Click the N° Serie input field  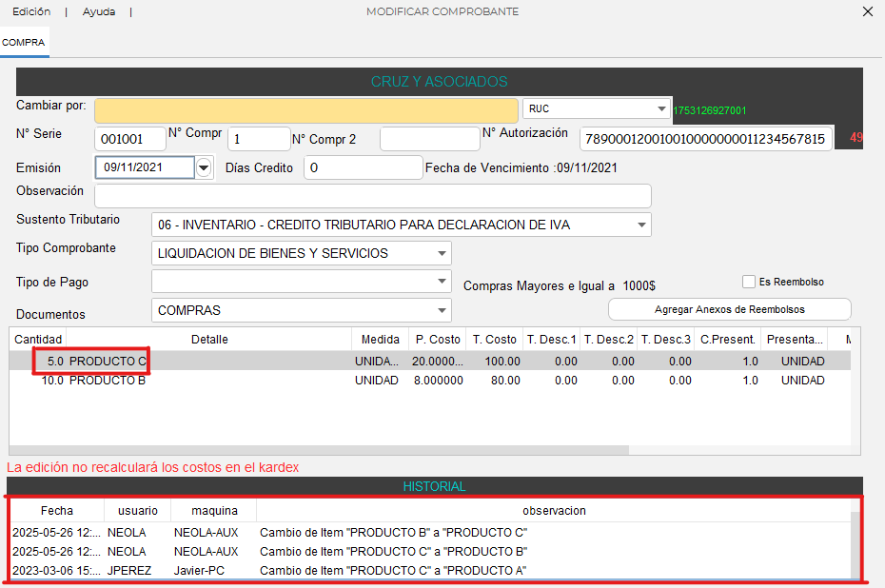coord(130,139)
